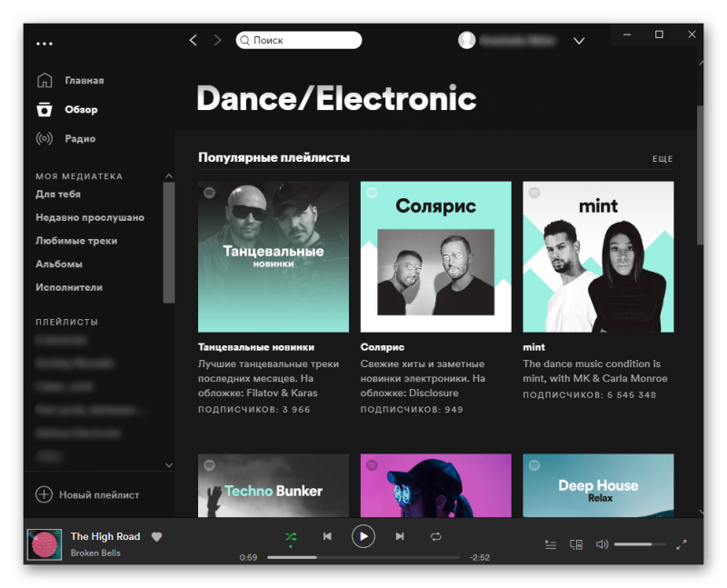This screenshot has height=588, width=727.
Task: Click the Радио broadcast icon
Action: tap(45, 139)
